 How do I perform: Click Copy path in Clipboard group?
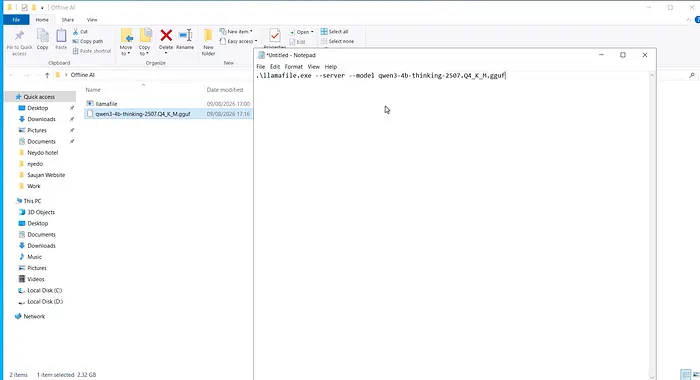(88, 41)
